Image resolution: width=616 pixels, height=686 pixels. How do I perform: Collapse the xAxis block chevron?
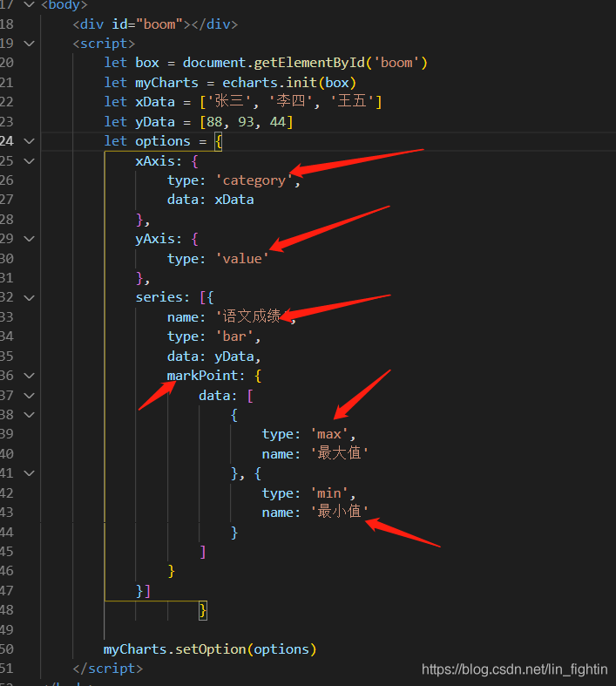click(29, 161)
